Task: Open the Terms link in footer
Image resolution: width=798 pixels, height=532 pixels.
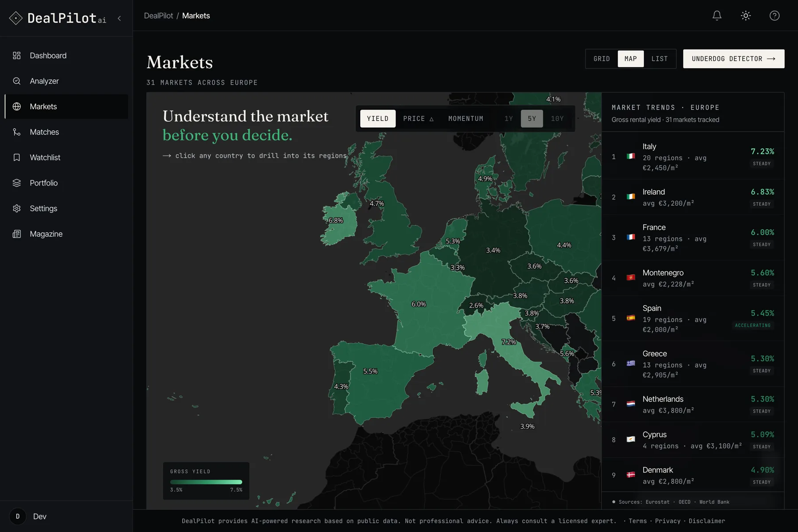Action: pyautogui.click(x=638, y=521)
